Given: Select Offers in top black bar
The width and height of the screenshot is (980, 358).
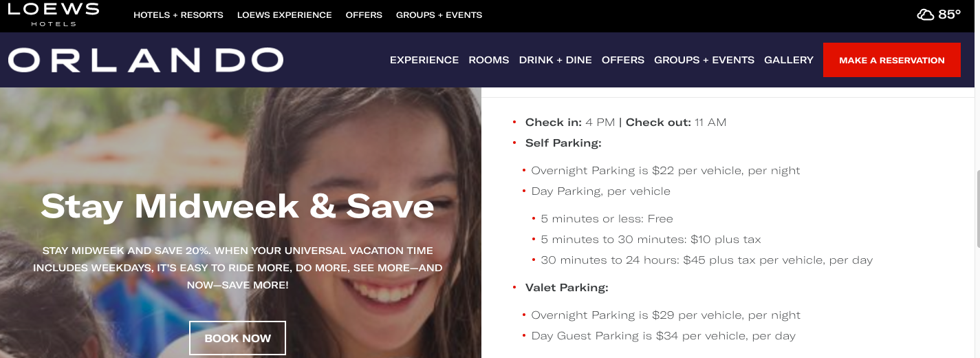Looking at the screenshot, I should click(x=364, y=15).
